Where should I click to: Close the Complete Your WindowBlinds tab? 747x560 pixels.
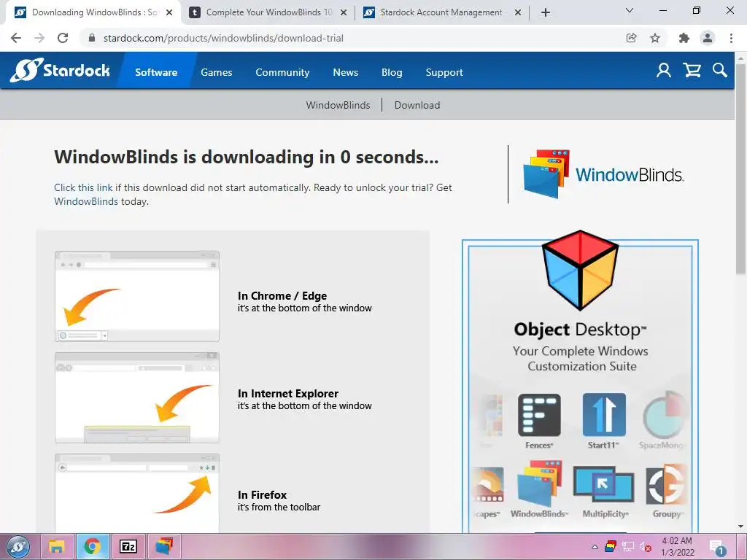[x=344, y=13]
